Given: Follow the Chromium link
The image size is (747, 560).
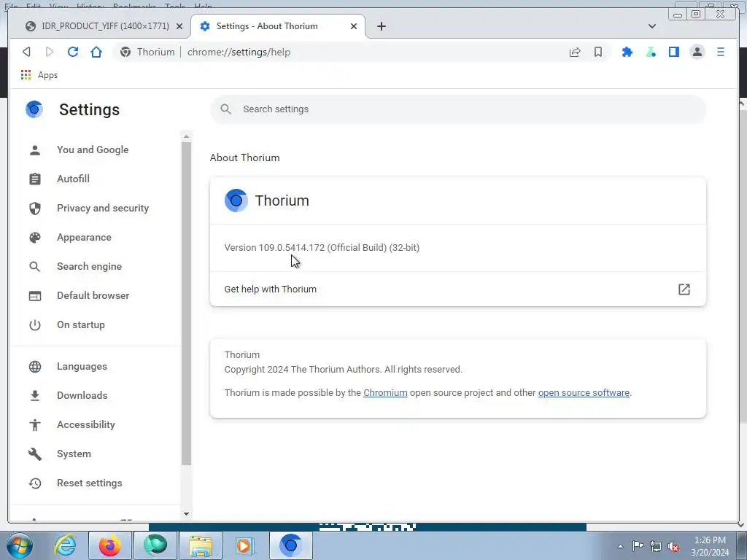Looking at the screenshot, I should (385, 393).
